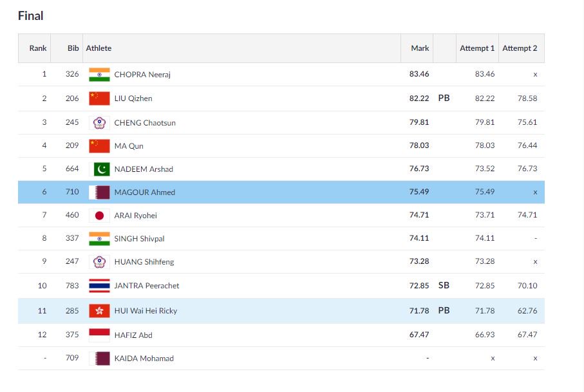Click the Mark column header
Image resolution: width=584 pixels, height=392 pixels.
click(420, 48)
